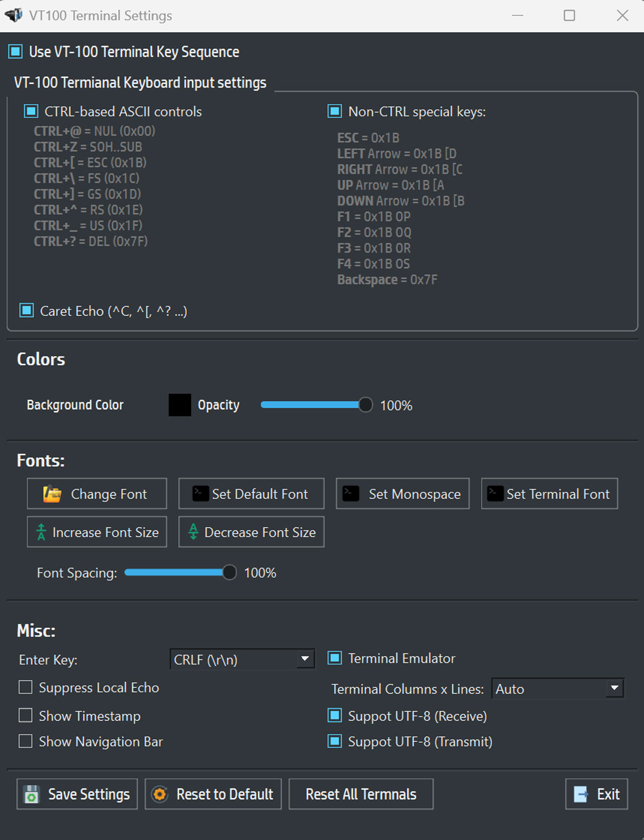Click the Decrease Font Size arrow icon
The height and width of the screenshot is (840, 644).
(193, 532)
